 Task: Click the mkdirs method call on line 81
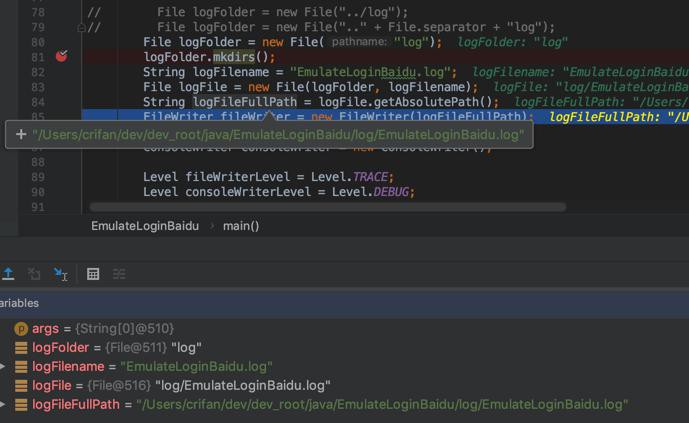(x=234, y=57)
